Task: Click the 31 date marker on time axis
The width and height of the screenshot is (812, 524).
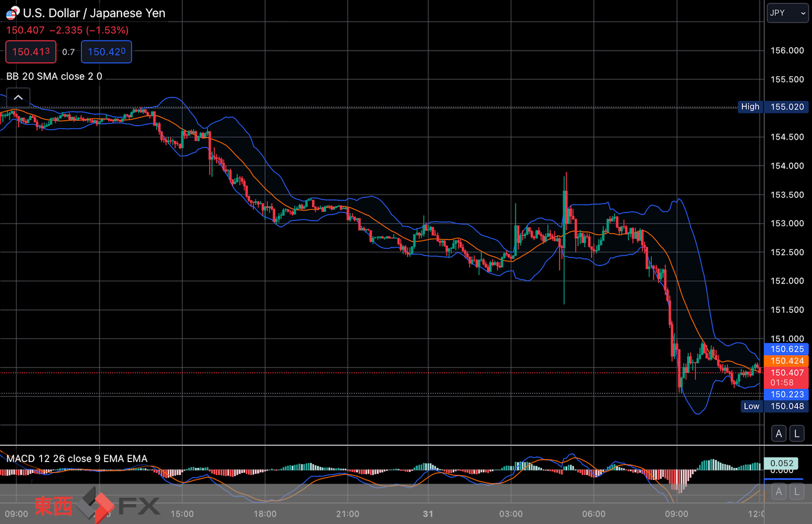Action: pyautogui.click(x=428, y=514)
